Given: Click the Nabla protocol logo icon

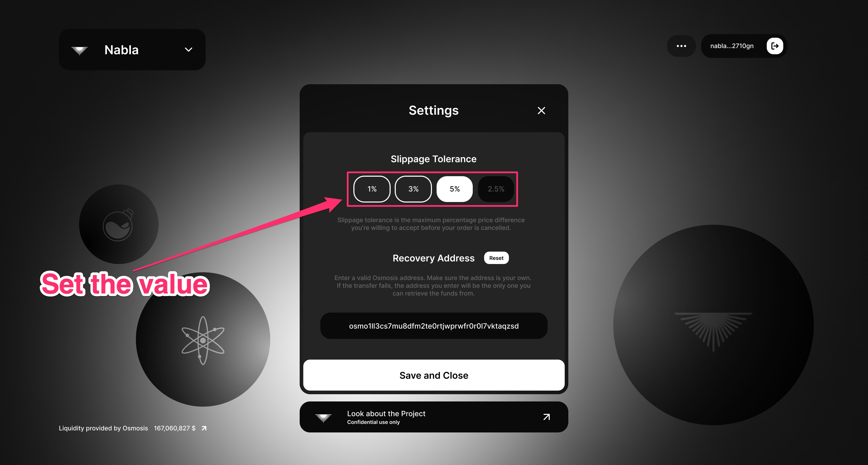Looking at the screenshot, I should point(80,49).
